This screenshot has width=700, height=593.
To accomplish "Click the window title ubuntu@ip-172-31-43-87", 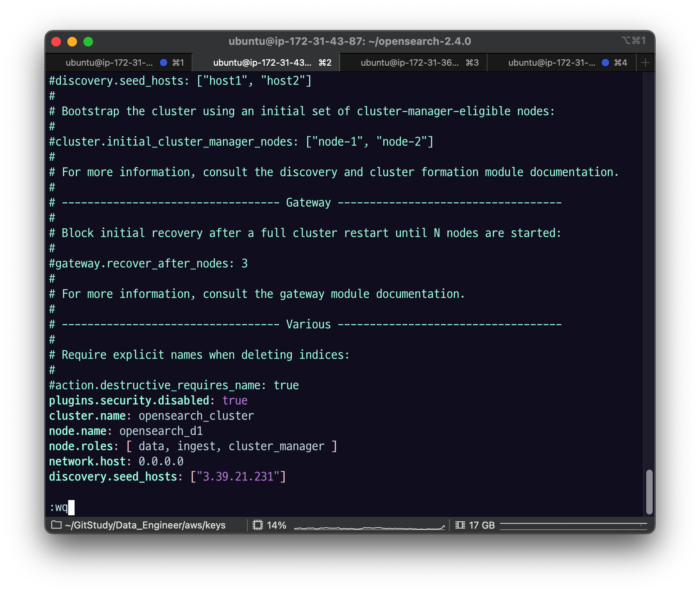I will click(350, 41).
